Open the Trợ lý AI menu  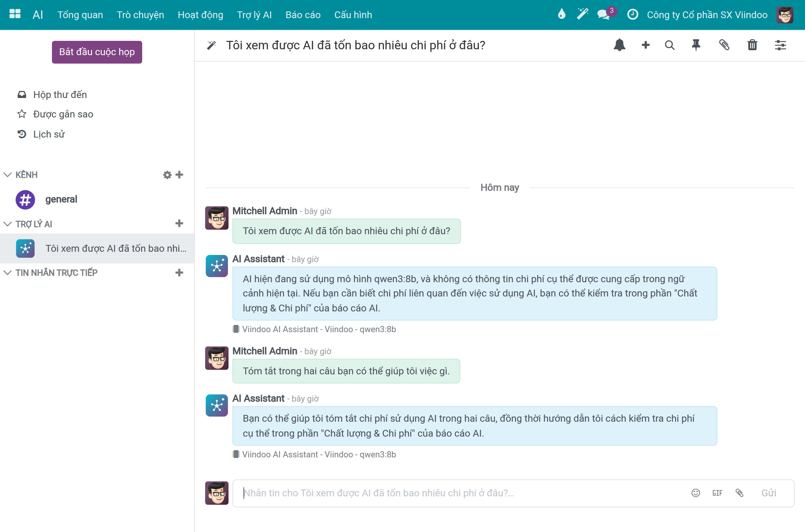pyautogui.click(x=254, y=15)
